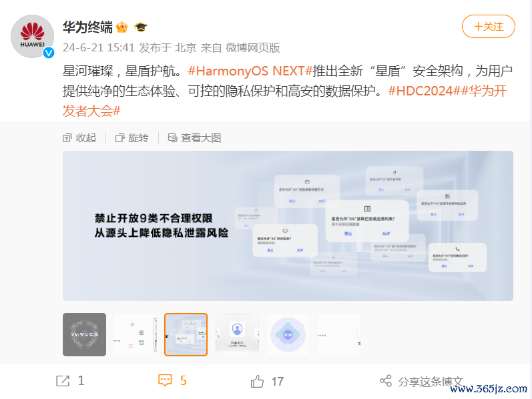Collapse the image with 收起
Viewport: 532px width, 399px height.
79,137
